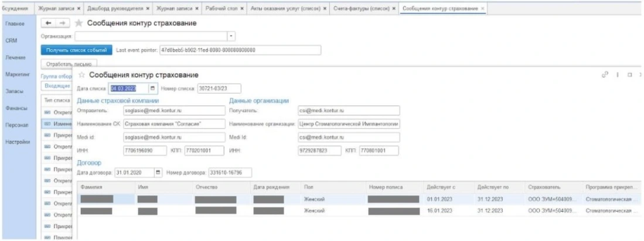Click the Тип списка column header
The width and height of the screenshot is (644, 241).
[57, 100]
